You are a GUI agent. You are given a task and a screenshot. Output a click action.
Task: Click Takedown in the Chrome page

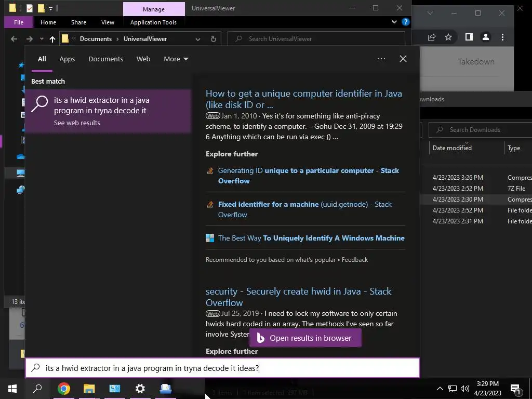(x=476, y=62)
